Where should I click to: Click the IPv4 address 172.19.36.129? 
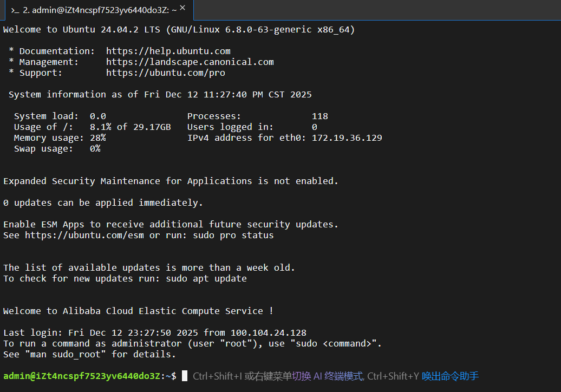[347, 138]
